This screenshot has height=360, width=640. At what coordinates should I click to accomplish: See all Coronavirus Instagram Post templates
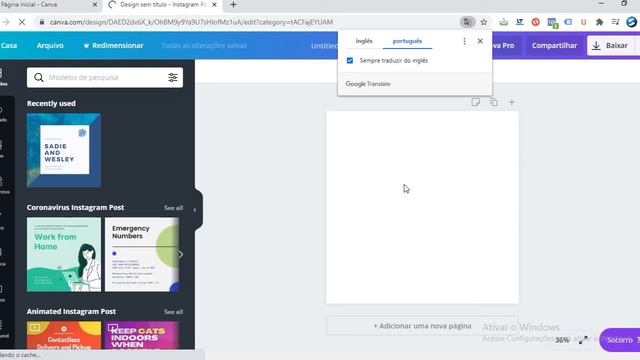click(x=173, y=208)
